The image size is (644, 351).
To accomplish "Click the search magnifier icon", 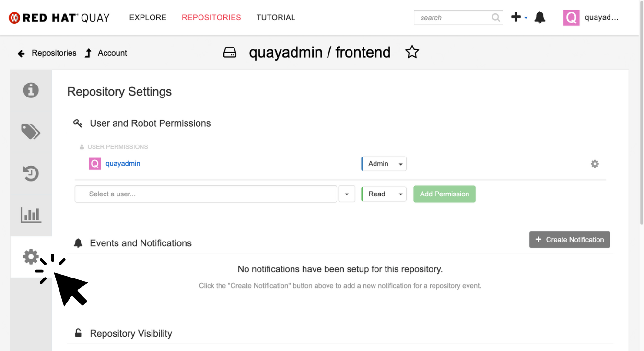I will pos(496,18).
